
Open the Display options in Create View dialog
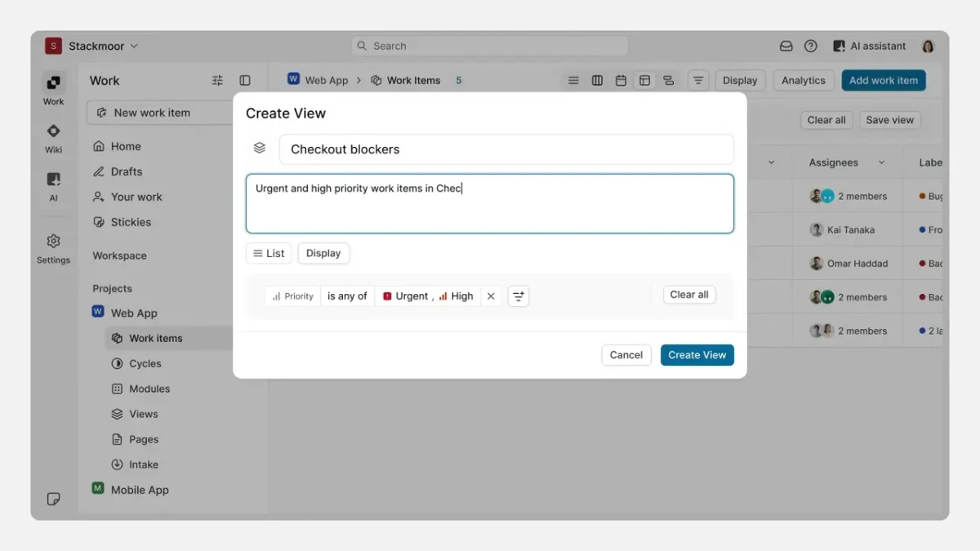[323, 253]
